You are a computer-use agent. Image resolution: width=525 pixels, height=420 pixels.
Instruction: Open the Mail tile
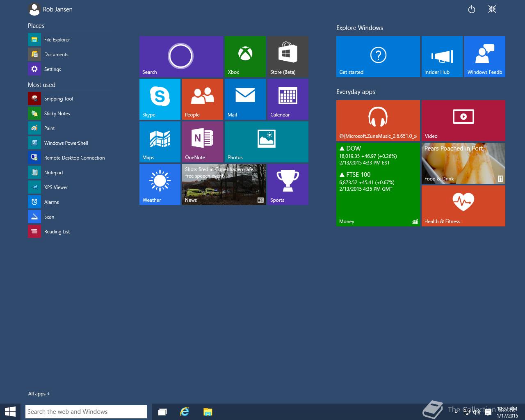click(245, 99)
